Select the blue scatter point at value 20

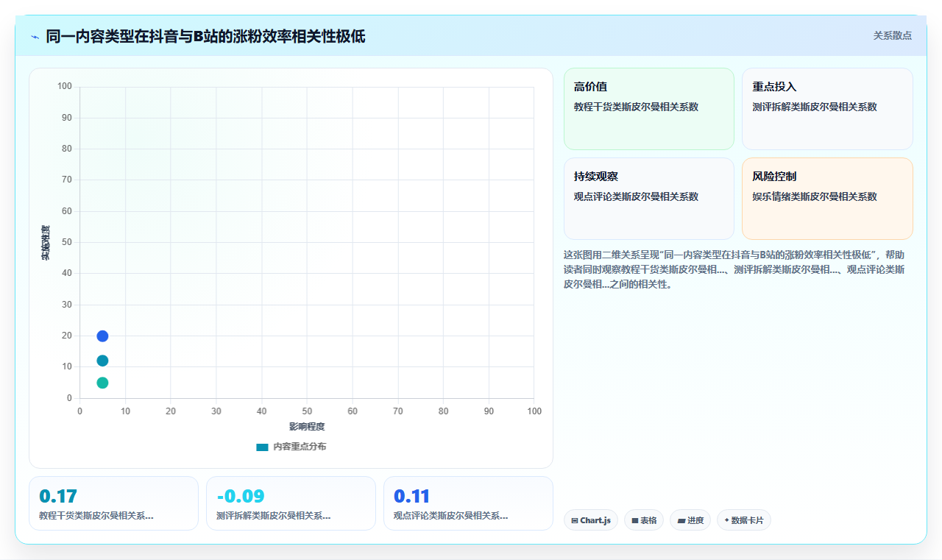[x=102, y=336]
